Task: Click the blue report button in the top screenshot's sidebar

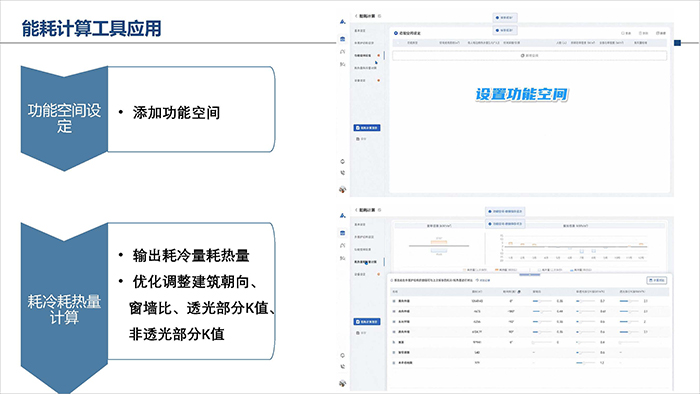Action: coord(367,128)
